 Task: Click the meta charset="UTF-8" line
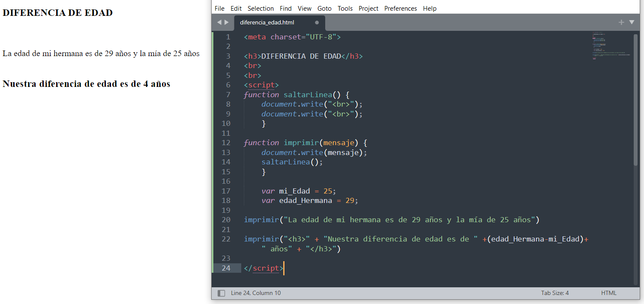293,37
